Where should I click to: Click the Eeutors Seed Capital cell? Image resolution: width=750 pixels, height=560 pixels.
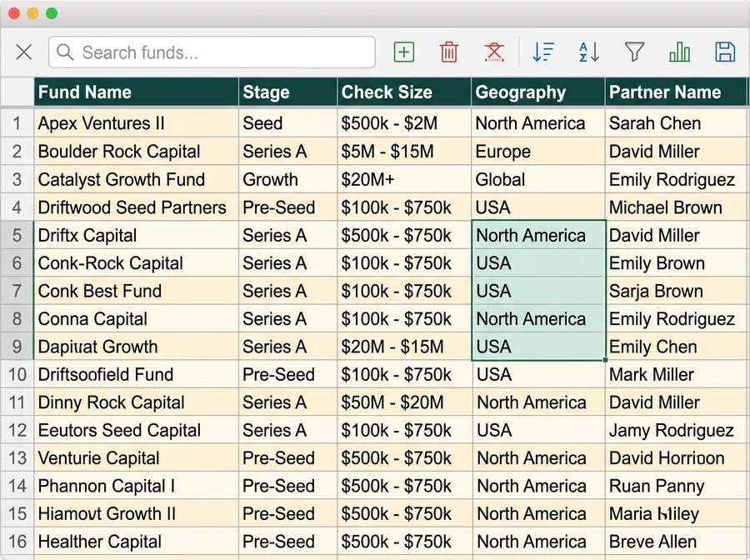137,430
